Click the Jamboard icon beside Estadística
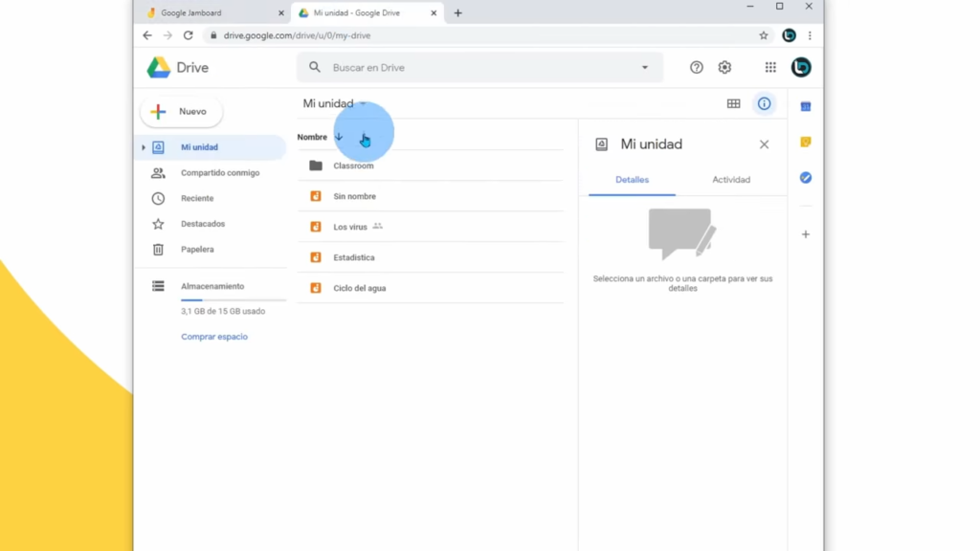The width and height of the screenshot is (980, 551). click(x=316, y=257)
